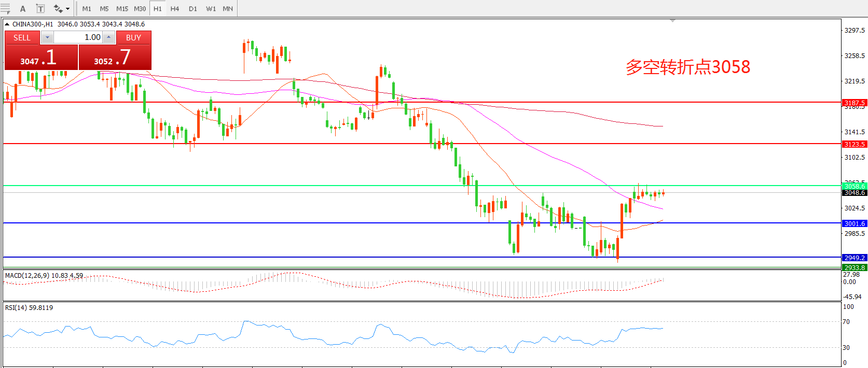Click the blue 2949.2 price level label
This screenshot has height=368, width=868.
(x=854, y=258)
